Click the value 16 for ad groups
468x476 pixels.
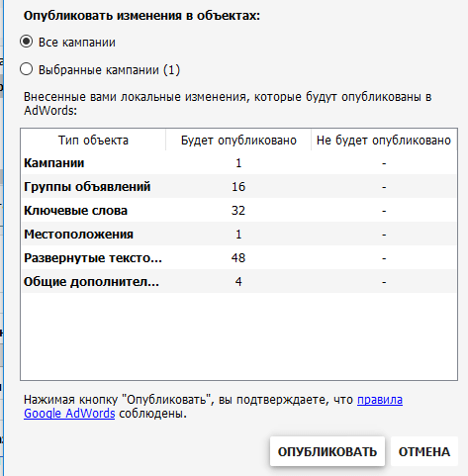pos(238,187)
